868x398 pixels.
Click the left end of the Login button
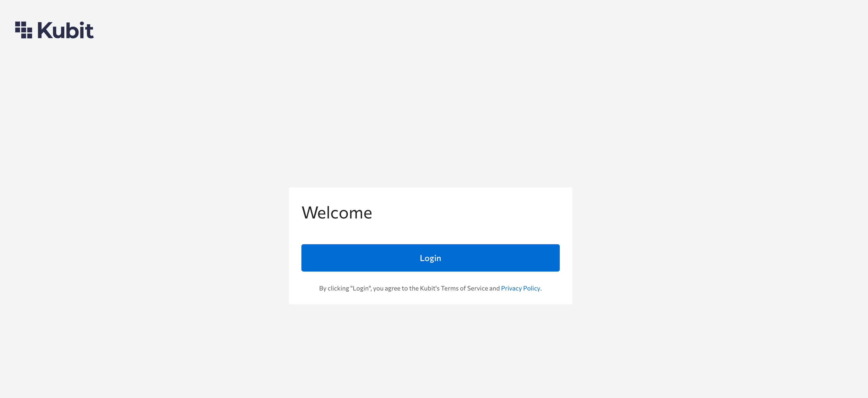point(310,258)
